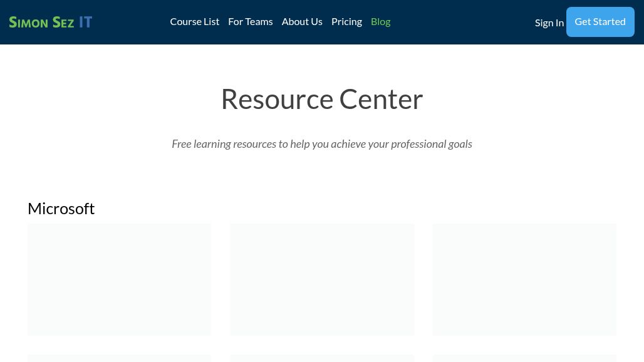Screen dimensions: 644x362
Task: Click the free learning resources subtitle
Action: coord(322,143)
